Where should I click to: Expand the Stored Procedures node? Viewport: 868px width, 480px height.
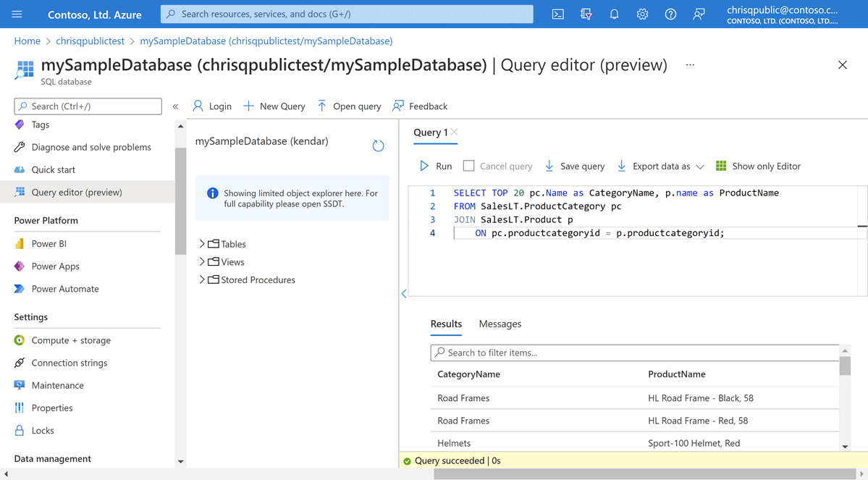[x=202, y=279]
